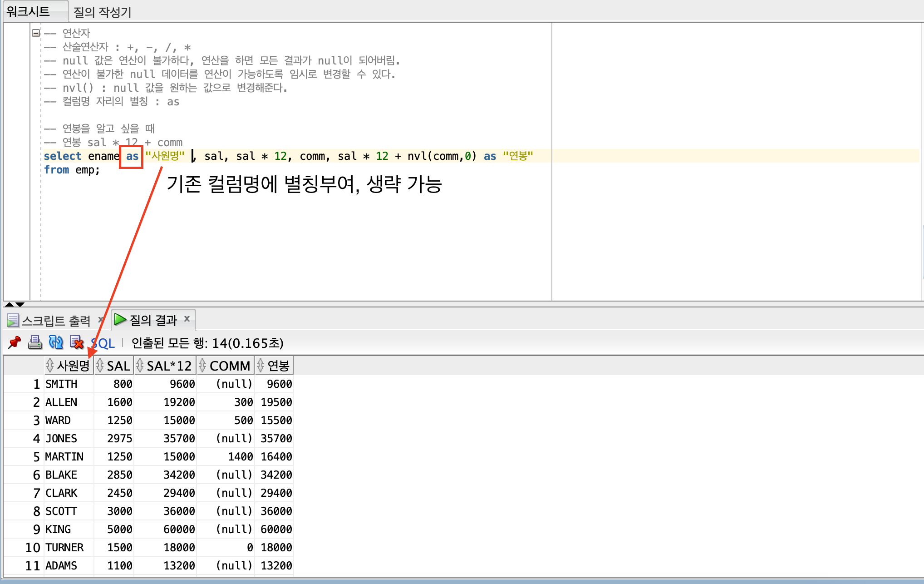Sort by the SAL*12 column header
This screenshot has height=584, width=924.
pyautogui.click(x=169, y=366)
